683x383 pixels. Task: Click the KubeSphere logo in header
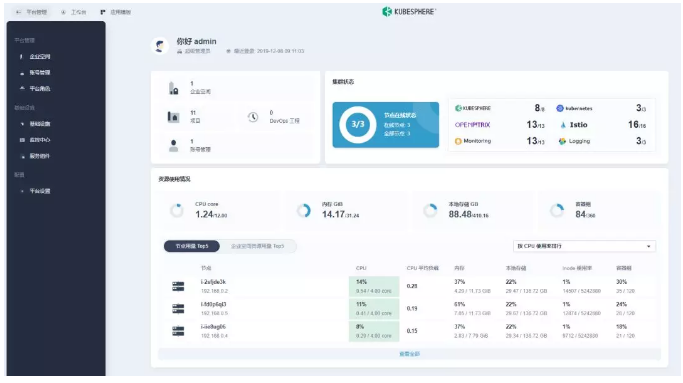click(409, 12)
